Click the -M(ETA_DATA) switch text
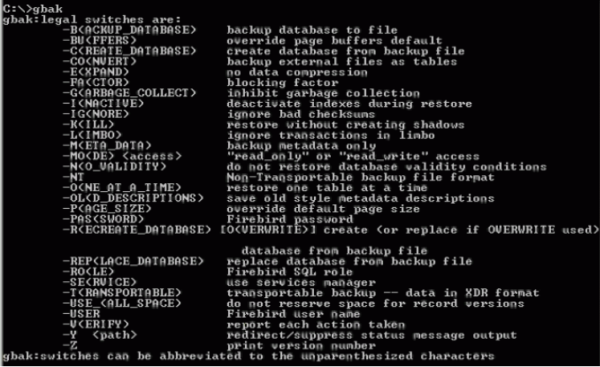 (107, 146)
